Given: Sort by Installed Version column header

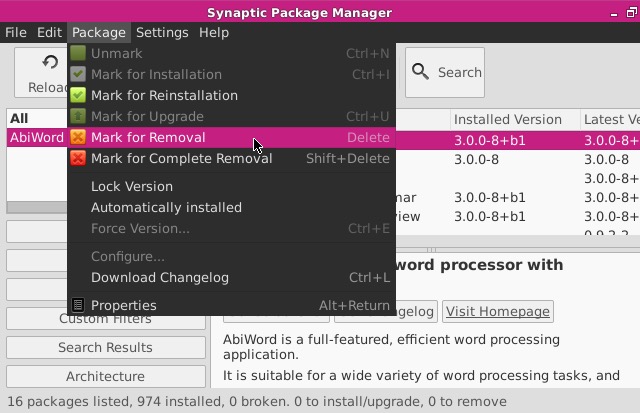Looking at the screenshot, I should click(x=507, y=119).
